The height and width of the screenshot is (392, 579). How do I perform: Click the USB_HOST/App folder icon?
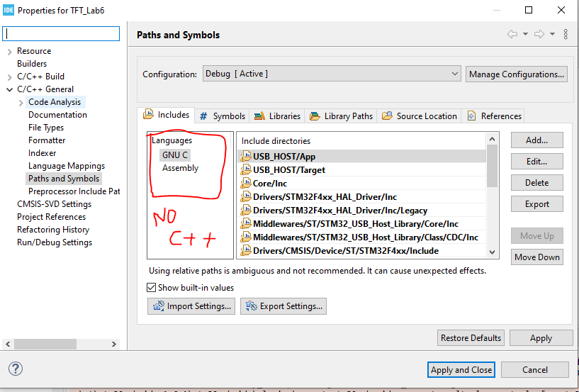[245, 156]
